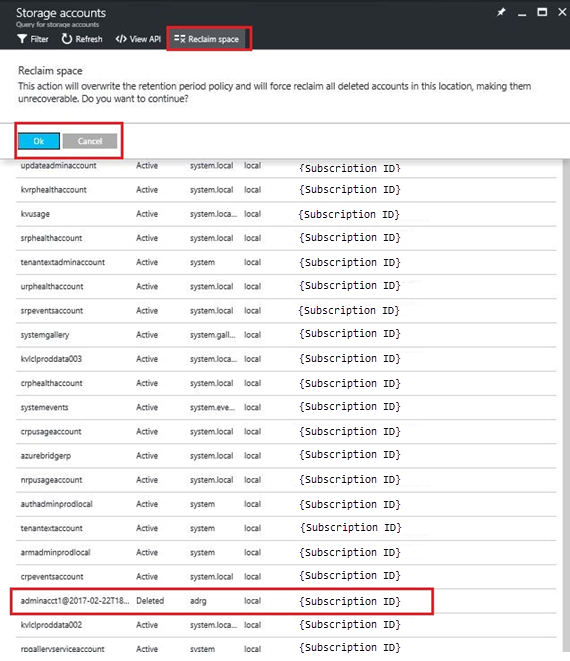This screenshot has width=570, height=661.
Task: Select the kvlclproddata003 row
Action: (x=286, y=359)
